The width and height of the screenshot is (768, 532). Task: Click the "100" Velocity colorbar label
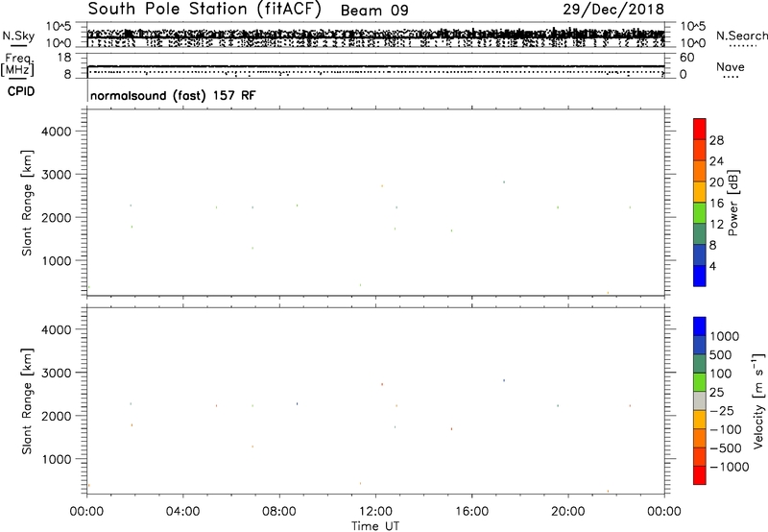click(x=721, y=374)
